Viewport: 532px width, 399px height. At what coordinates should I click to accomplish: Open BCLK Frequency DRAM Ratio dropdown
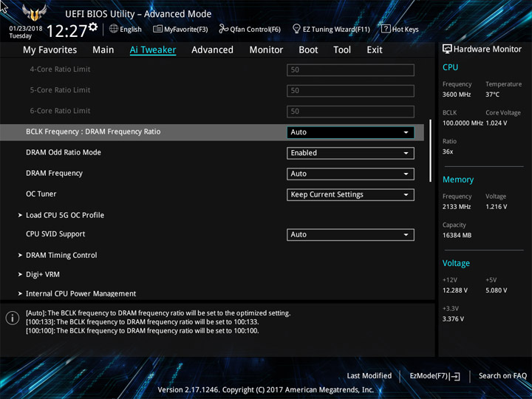pos(350,132)
